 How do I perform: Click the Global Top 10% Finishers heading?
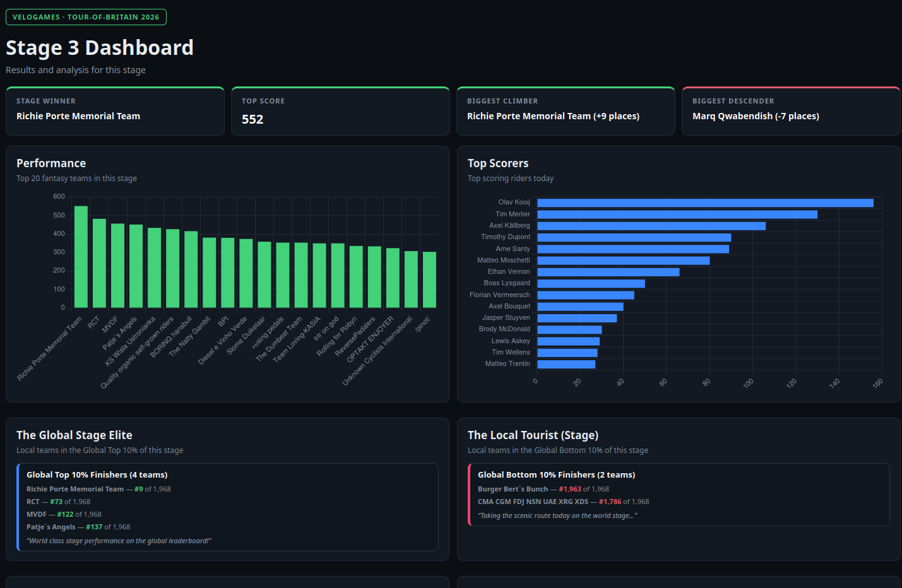[x=97, y=475]
